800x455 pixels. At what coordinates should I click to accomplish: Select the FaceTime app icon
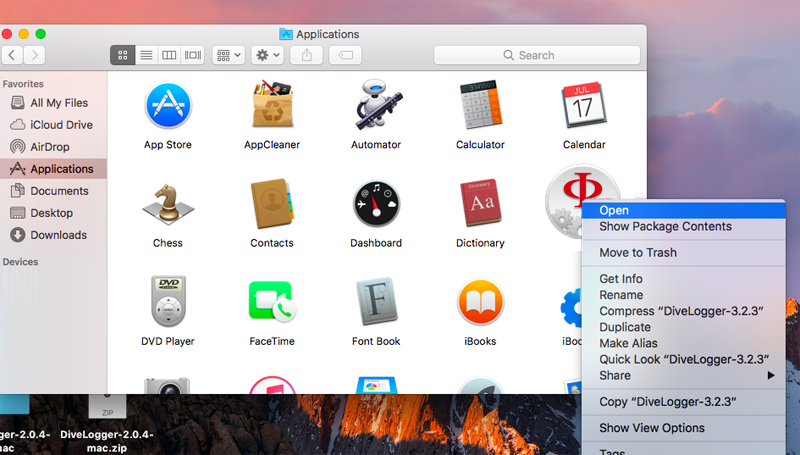click(x=272, y=302)
